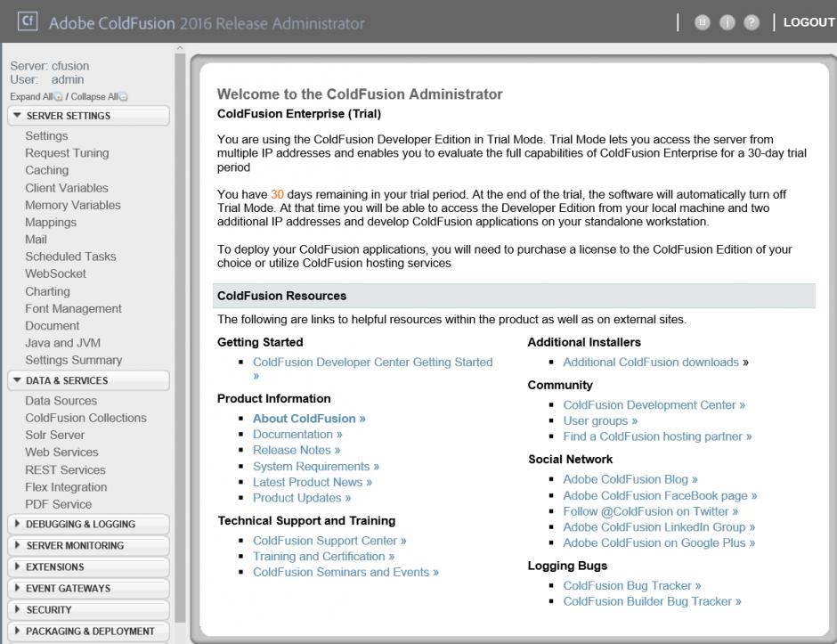Expand the PACKAGING & DEPLOYMENT section
Screen dimensions: 837x644
click(89, 632)
